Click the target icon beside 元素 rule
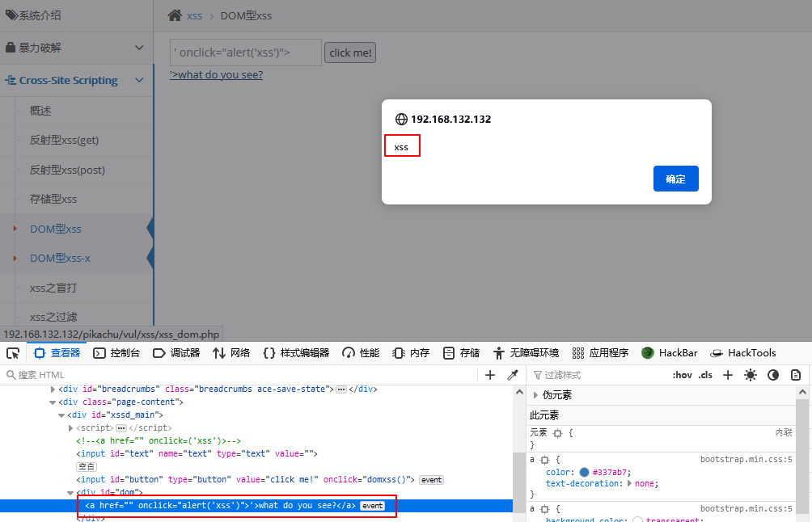This screenshot has height=522, width=812. [558, 434]
